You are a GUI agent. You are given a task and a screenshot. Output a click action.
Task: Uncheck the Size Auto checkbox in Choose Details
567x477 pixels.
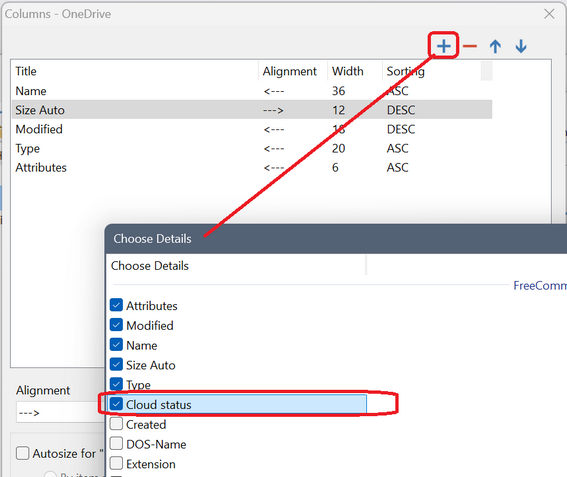[116, 365]
